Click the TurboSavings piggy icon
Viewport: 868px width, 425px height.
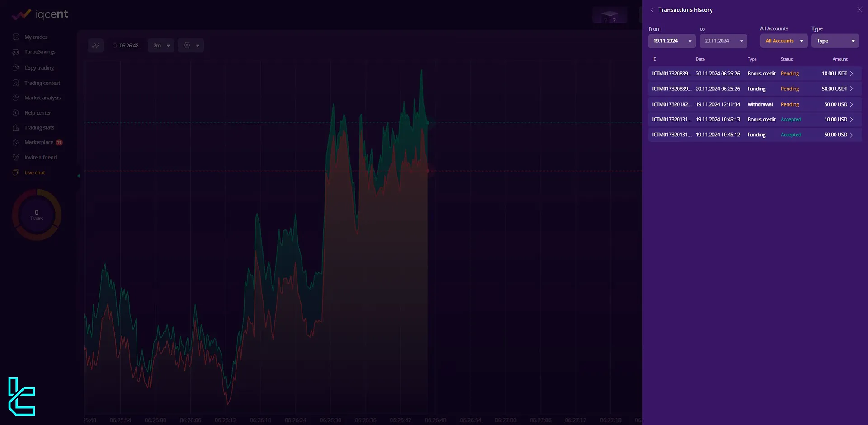(x=16, y=52)
